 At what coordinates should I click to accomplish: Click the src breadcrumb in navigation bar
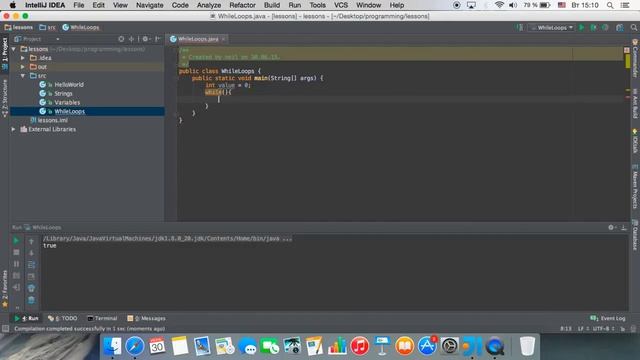point(47,27)
